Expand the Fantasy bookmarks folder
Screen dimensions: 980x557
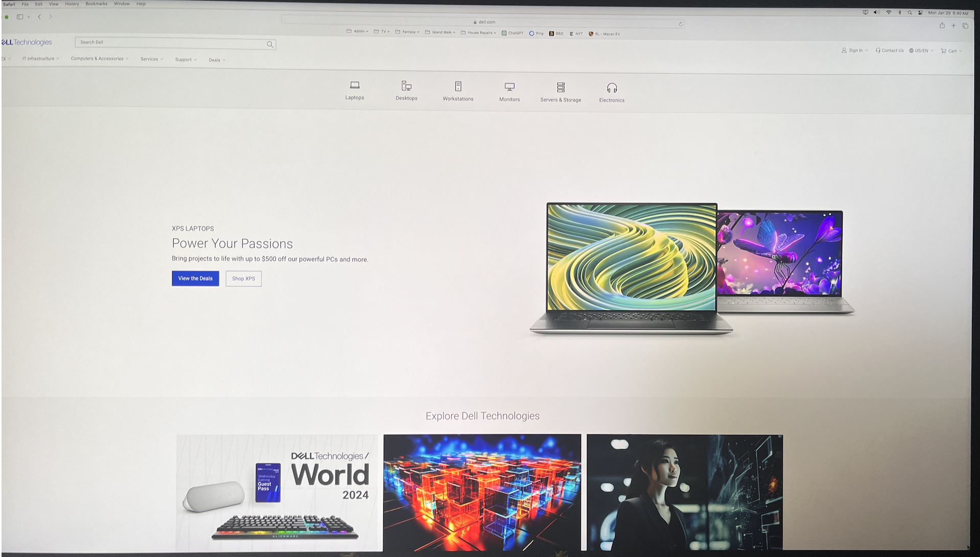click(407, 32)
